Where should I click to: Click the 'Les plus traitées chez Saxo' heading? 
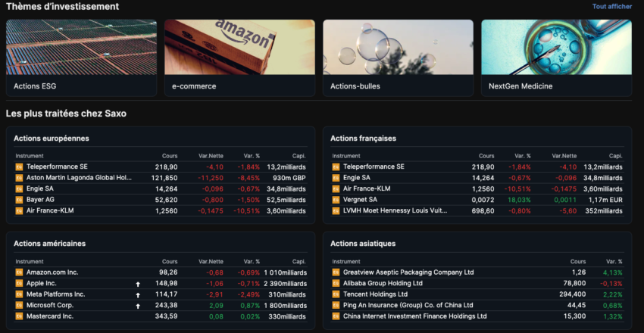click(66, 114)
